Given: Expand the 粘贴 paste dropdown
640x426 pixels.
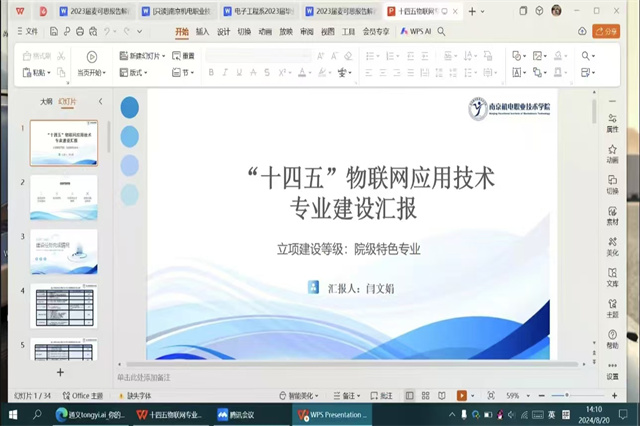Looking at the screenshot, I should pyautogui.click(x=40, y=73).
